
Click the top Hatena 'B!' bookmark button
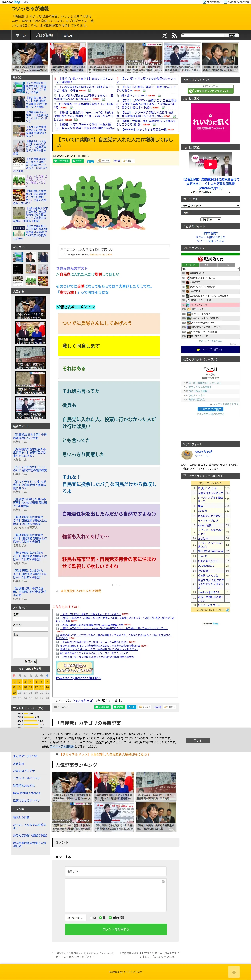[x=90, y=161]
